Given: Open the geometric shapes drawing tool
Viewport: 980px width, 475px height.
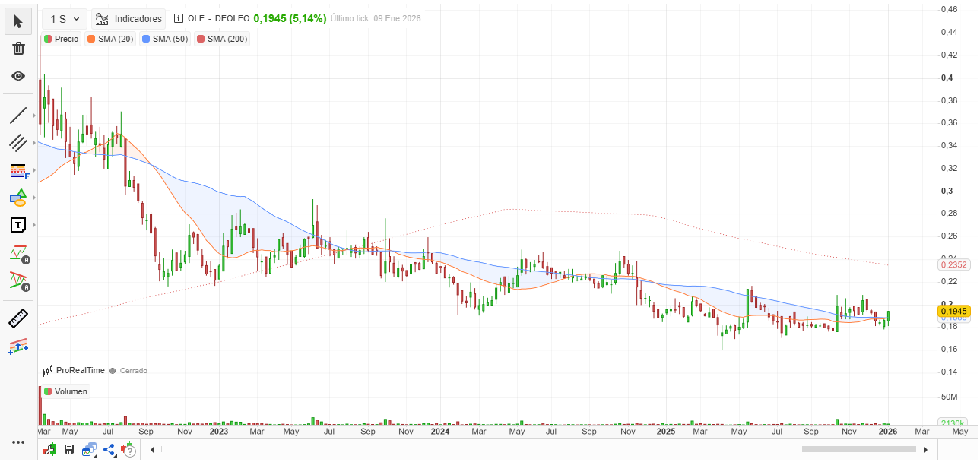Looking at the screenshot, I should [18, 198].
